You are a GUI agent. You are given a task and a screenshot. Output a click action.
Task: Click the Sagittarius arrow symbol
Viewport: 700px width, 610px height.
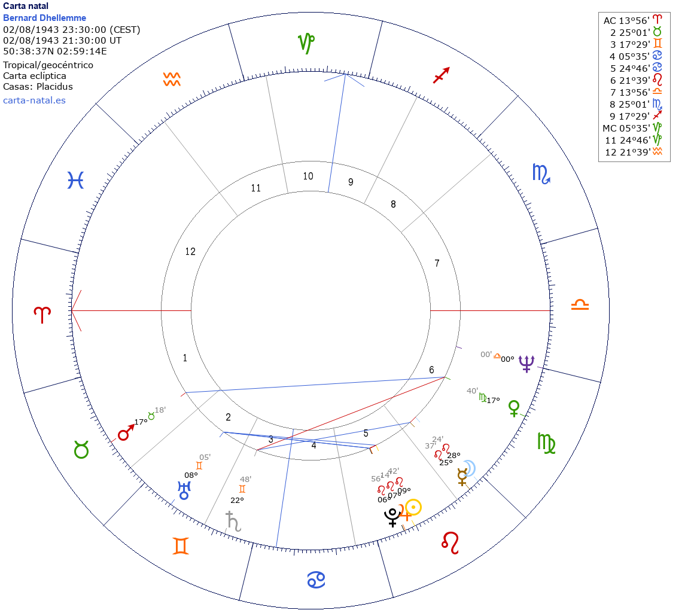(x=442, y=75)
